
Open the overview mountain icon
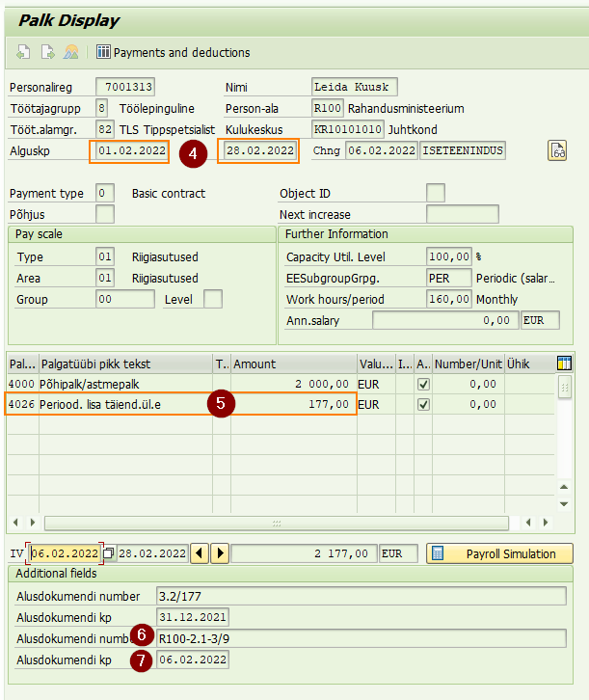pos(71,52)
